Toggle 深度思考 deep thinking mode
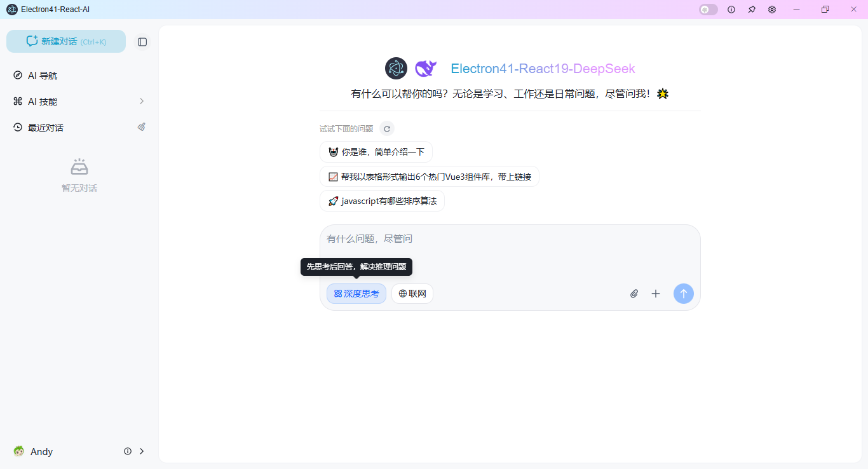This screenshot has height=469, width=868. 356,294
